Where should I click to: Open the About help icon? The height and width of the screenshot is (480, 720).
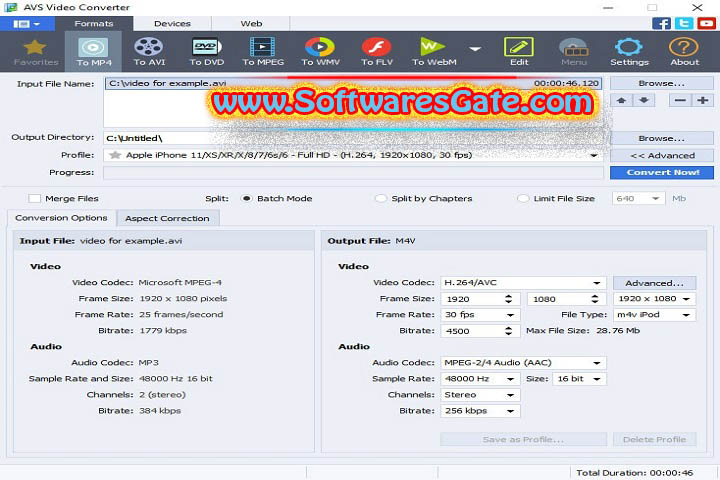(x=684, y=51)
